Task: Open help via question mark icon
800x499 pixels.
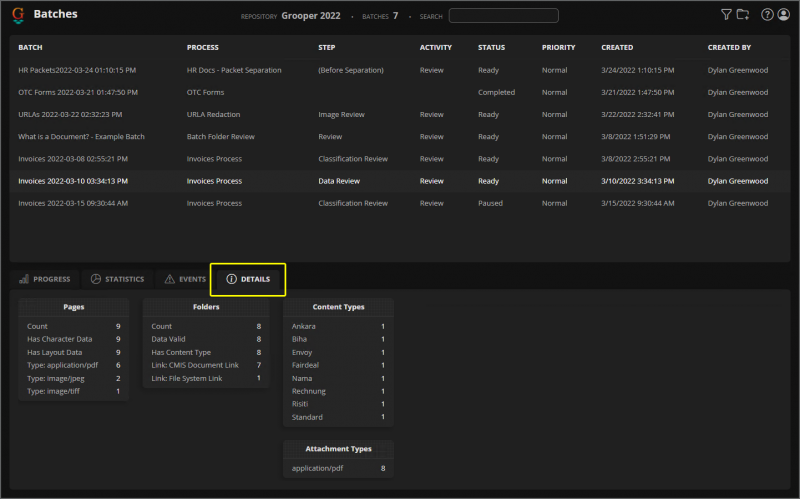Action: point(767,15)
